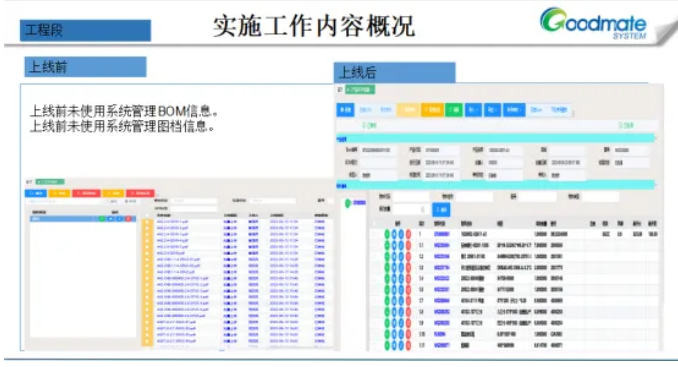
Task: Click red circle icon in BOM row 1.2
Action: (x=408, y=256)
